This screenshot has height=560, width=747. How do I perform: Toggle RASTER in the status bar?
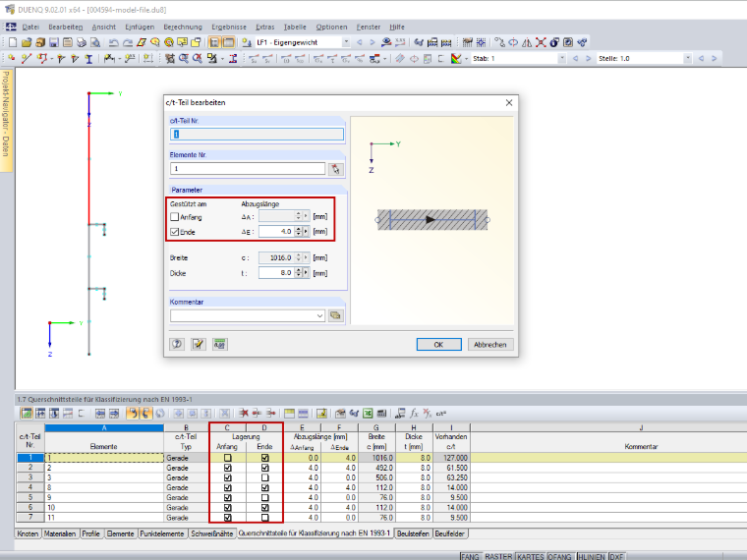coord(498,556)
